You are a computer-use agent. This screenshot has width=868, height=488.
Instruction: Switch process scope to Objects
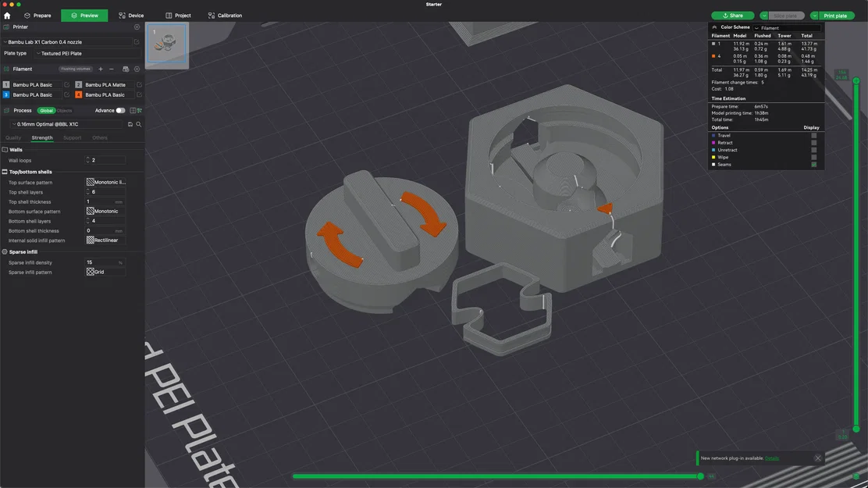click(x=64, y=110)
